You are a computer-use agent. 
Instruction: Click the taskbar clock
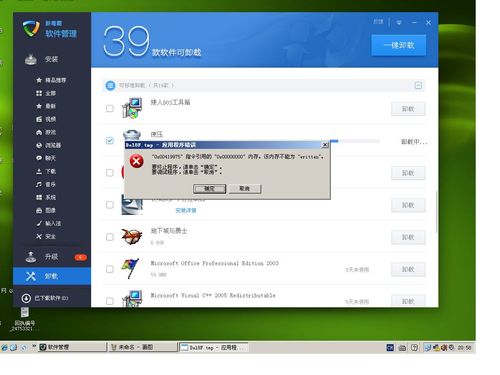464,348
